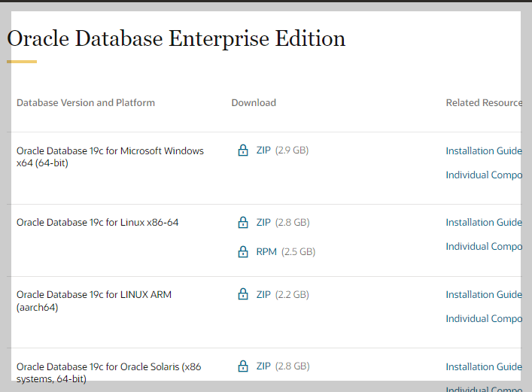Click lock icon beside Linux x86-64 ZIP
The width and height of the screenshot is (532, 392).
click(243, 223)
